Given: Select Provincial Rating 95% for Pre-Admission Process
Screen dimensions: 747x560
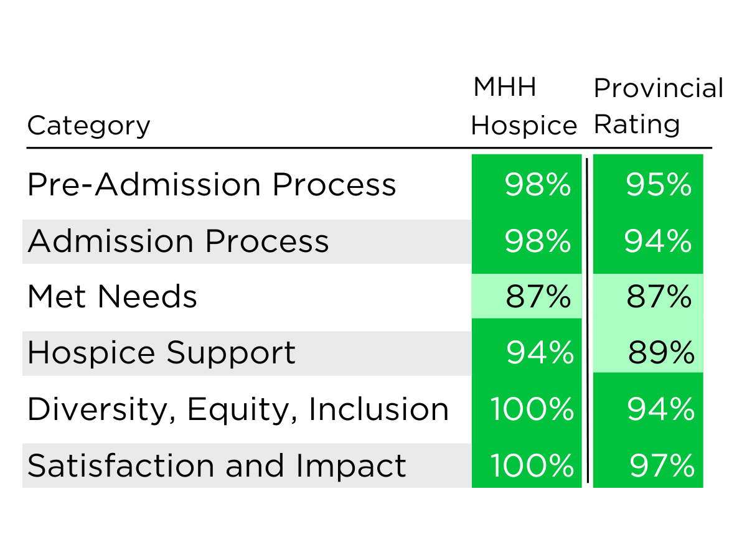Looking at the screenshot, I should coord(659,185).
